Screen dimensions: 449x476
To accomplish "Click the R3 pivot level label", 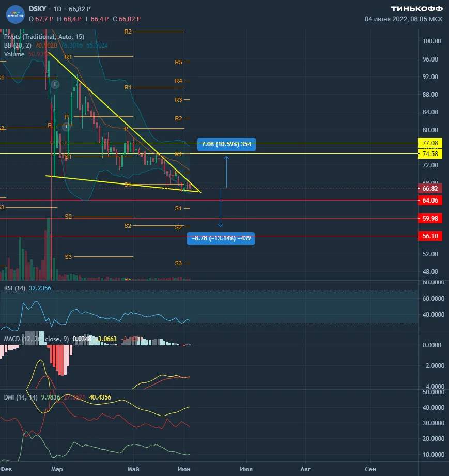I will [x=178, y=100].
